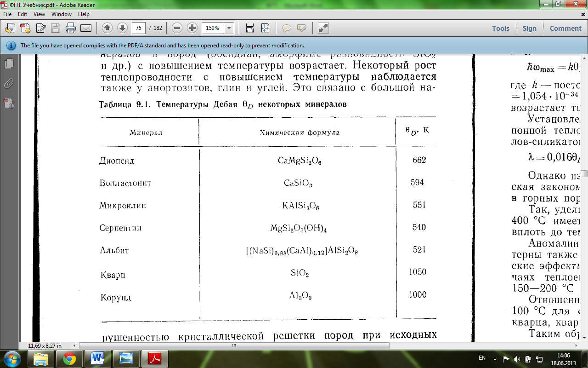Click the formula CaSiO3 in the table
The width and height of the screenshot is (588, 368).
coord(298,184)
